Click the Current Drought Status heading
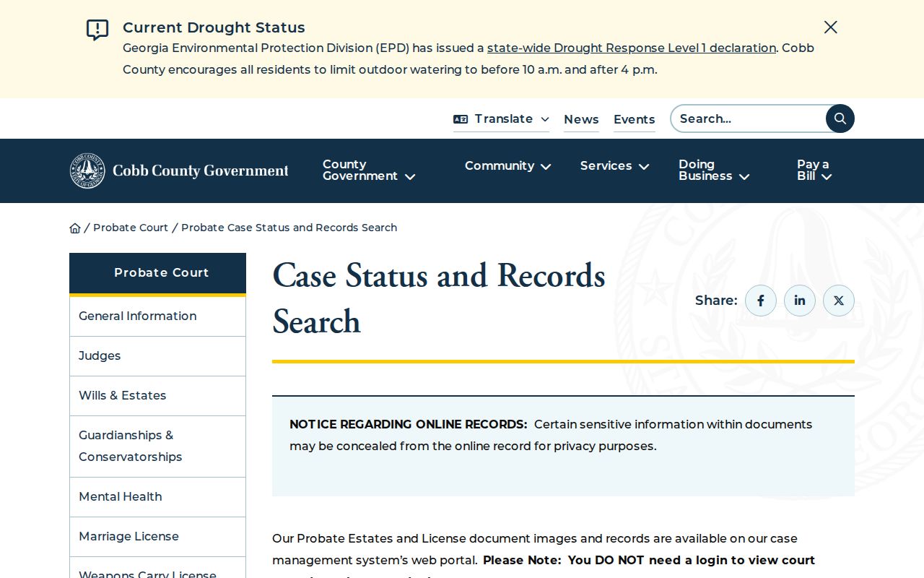The width and height of the screenshot is (924, 578). tap(214, 27)
